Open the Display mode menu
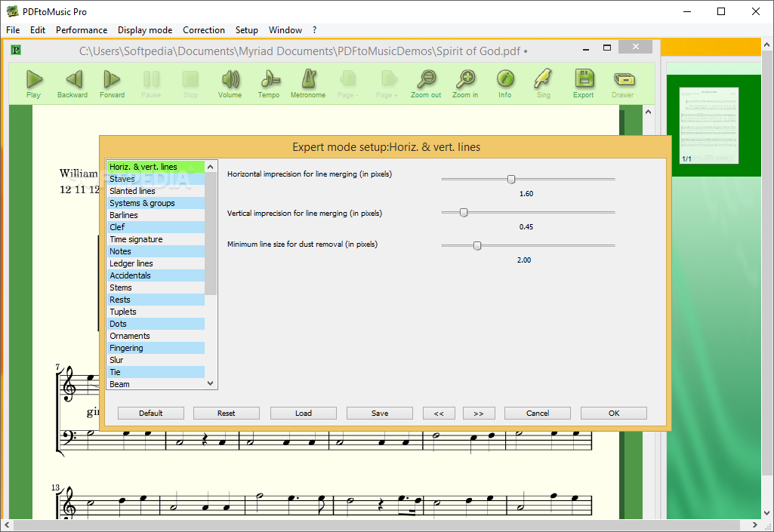774x532 pixels. point(145,30)
